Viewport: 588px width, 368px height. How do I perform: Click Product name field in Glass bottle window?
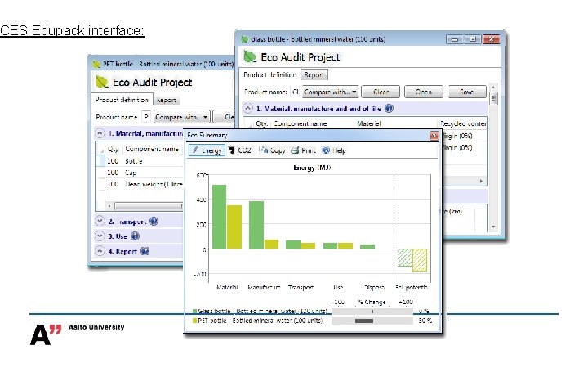pos(296,92)
